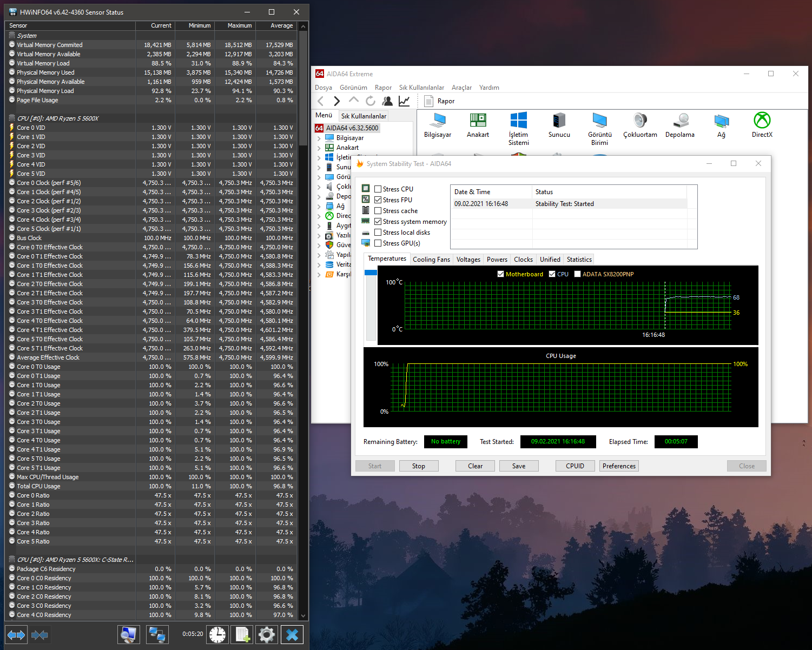Click Rapor report icon in AIDA64 toolbar
This screenshot has width=812, height=650.
point(439,101)
